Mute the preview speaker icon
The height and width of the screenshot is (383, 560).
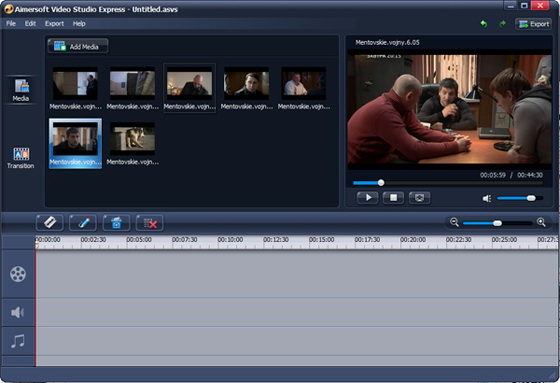point(487,198)
